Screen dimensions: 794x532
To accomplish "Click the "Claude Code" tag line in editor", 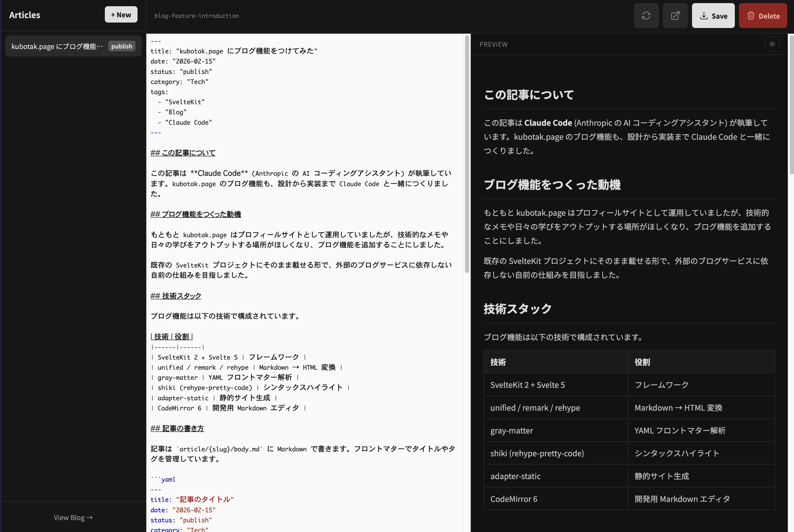I will [185, 122].
